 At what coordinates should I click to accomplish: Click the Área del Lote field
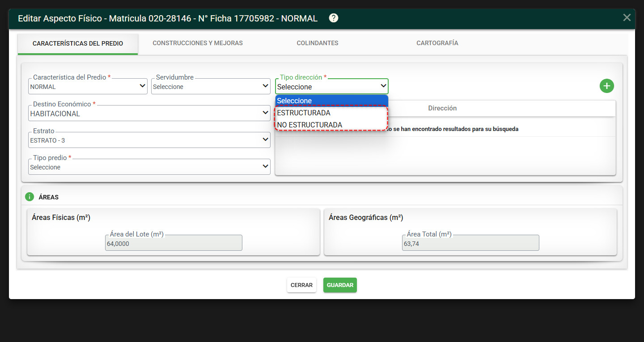click(174, 243)
